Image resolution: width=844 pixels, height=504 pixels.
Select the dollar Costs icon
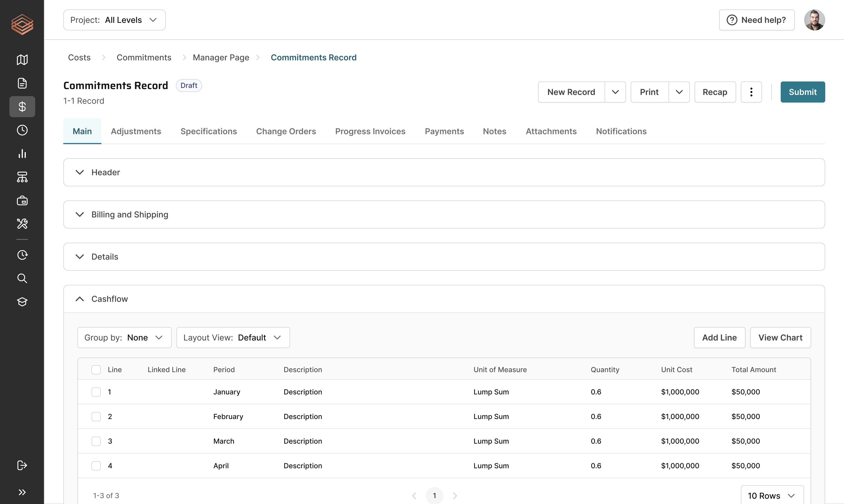[x=22, y=107]
